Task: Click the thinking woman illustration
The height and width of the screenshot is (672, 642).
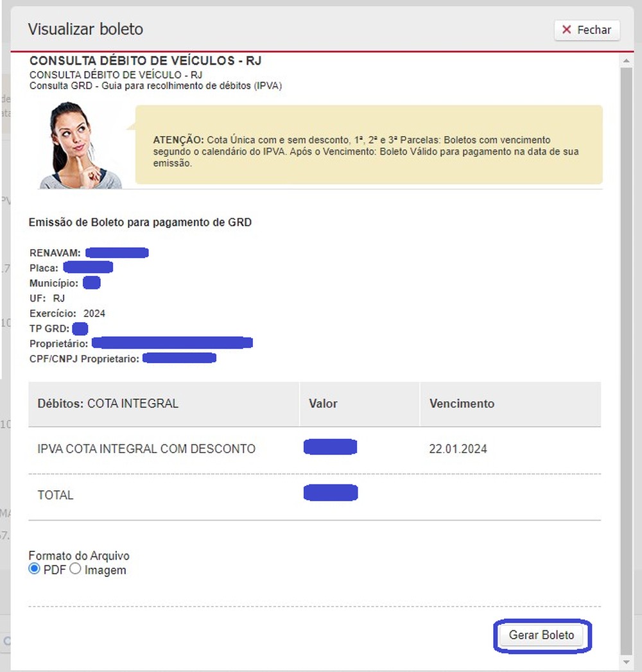Action: [78, 146]
